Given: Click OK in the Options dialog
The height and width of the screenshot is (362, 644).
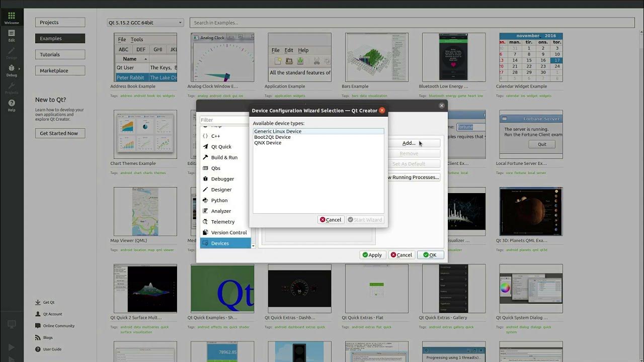Looking at the screenshot, I should pos(430,255).
